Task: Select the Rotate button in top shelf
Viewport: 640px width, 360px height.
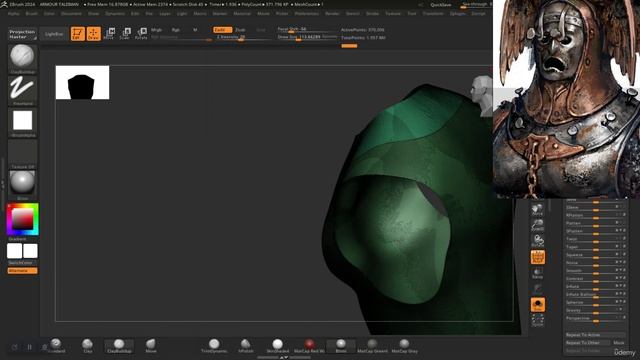Action: (141, 33)
